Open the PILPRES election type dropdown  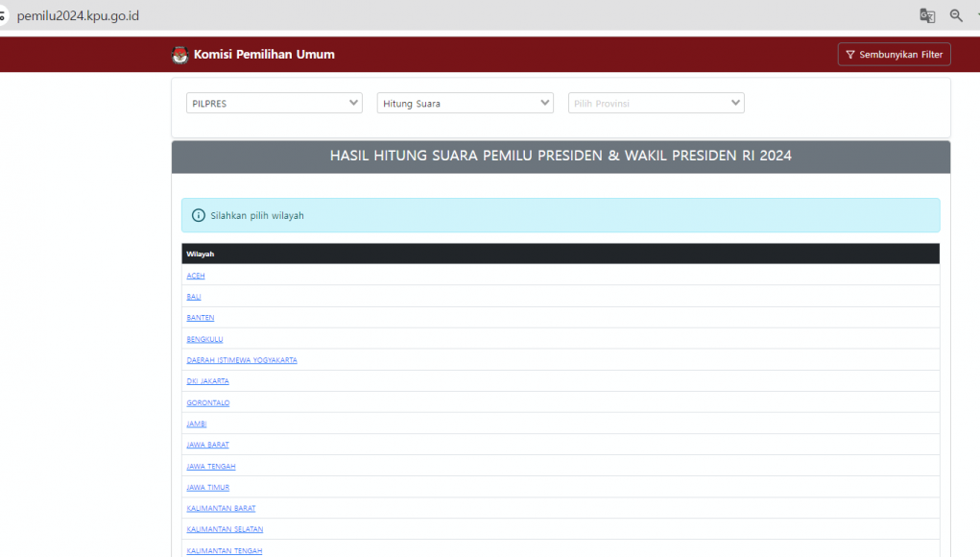pos(274,103)
